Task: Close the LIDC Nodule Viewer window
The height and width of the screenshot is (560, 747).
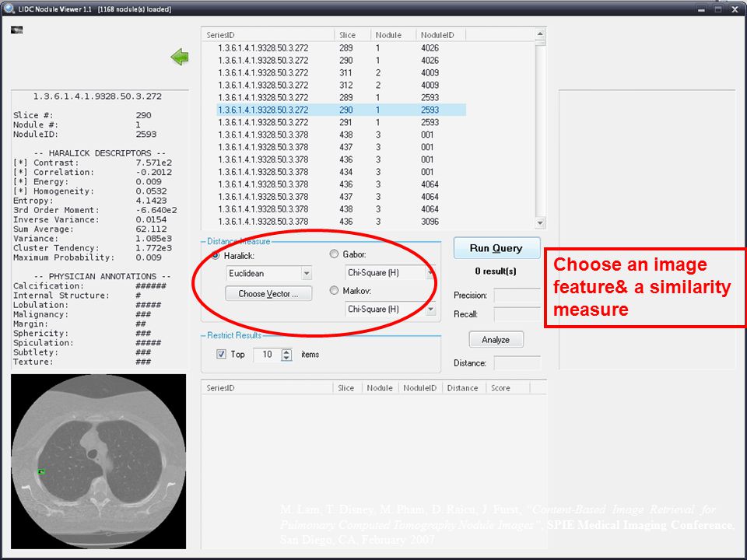Action: pos(735,9)
